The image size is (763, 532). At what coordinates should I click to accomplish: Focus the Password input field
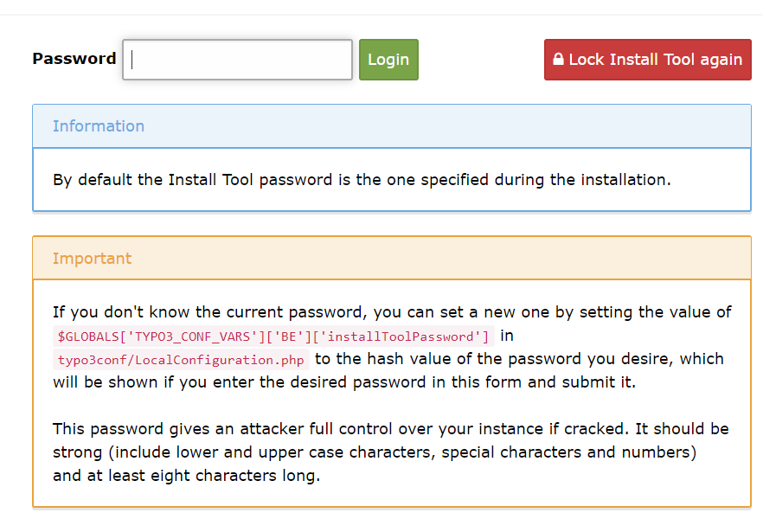(237, 60)
